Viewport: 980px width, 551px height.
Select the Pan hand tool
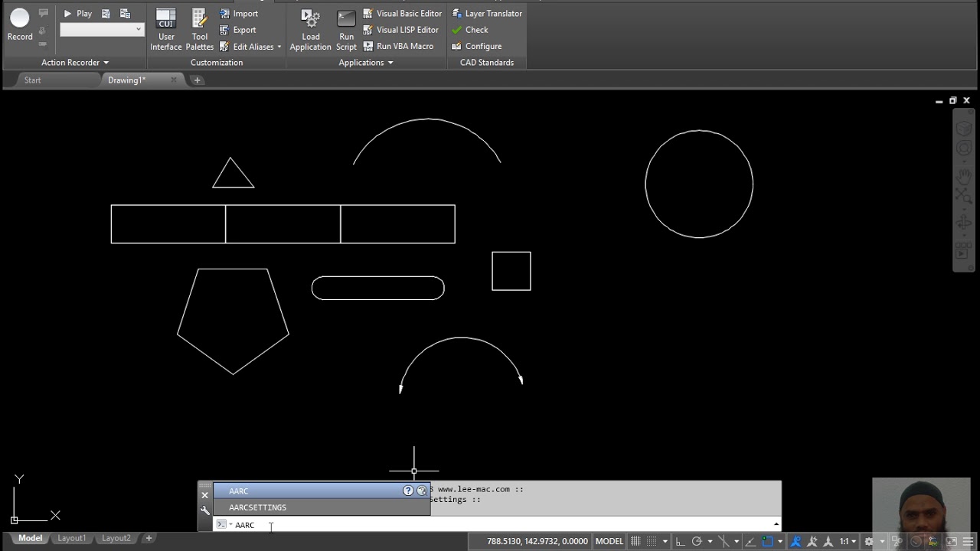point(964,175)
